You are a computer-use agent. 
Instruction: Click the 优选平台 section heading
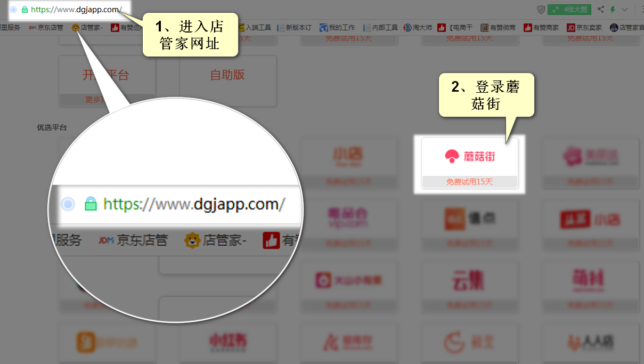coord(52,127)
